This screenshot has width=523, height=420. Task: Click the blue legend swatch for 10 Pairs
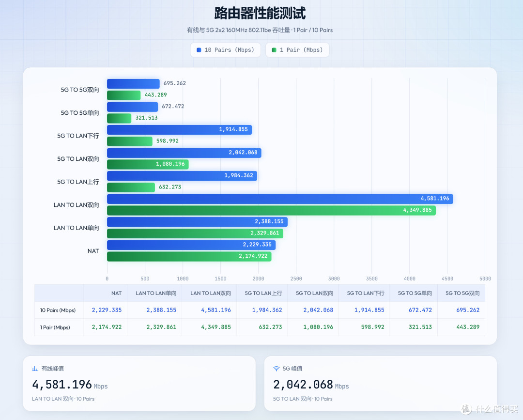tap(199, 50)
